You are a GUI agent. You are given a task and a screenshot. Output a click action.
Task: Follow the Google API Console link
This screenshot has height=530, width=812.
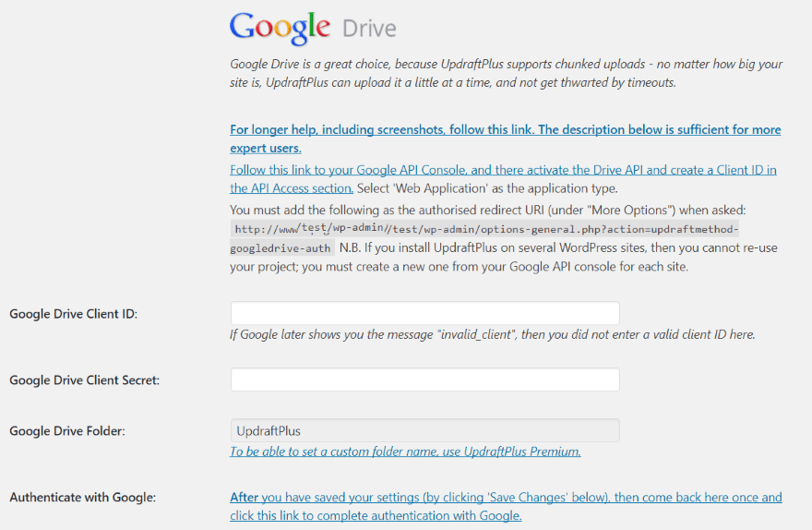503,171
